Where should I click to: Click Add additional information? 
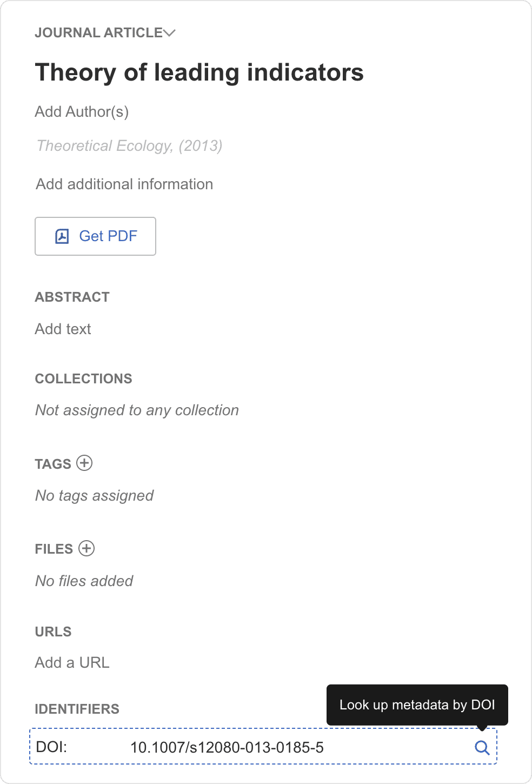coord(124,184)
